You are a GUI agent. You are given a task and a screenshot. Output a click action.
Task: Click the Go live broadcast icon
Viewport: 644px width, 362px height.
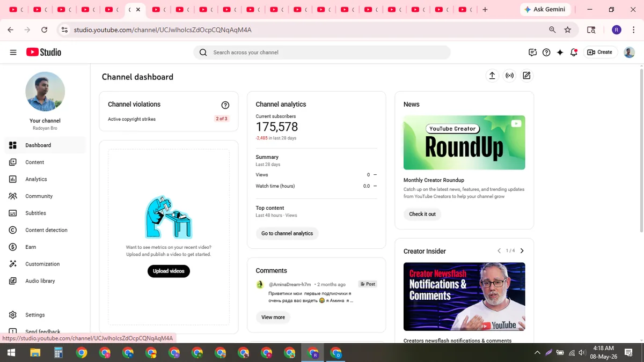(x=509, y=76)
